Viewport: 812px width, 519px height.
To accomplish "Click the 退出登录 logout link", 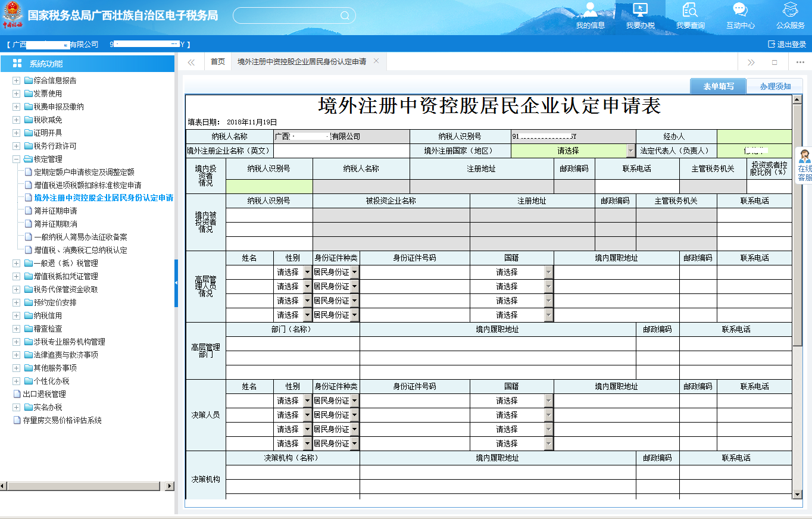I will 787,44.
